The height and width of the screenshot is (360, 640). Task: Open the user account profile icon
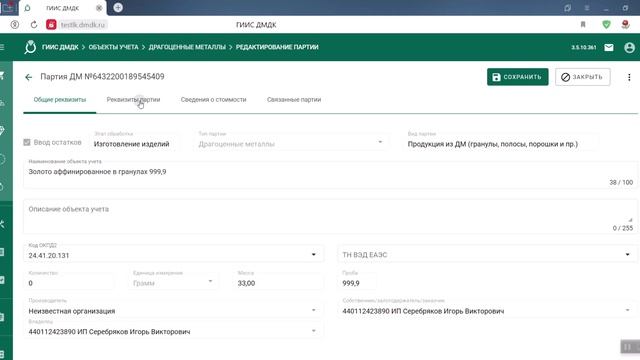pos(629,47)
